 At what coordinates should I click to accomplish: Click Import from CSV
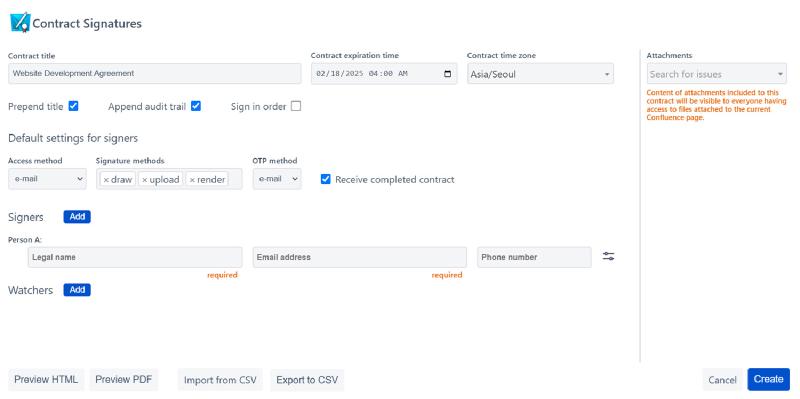[220, 380]
